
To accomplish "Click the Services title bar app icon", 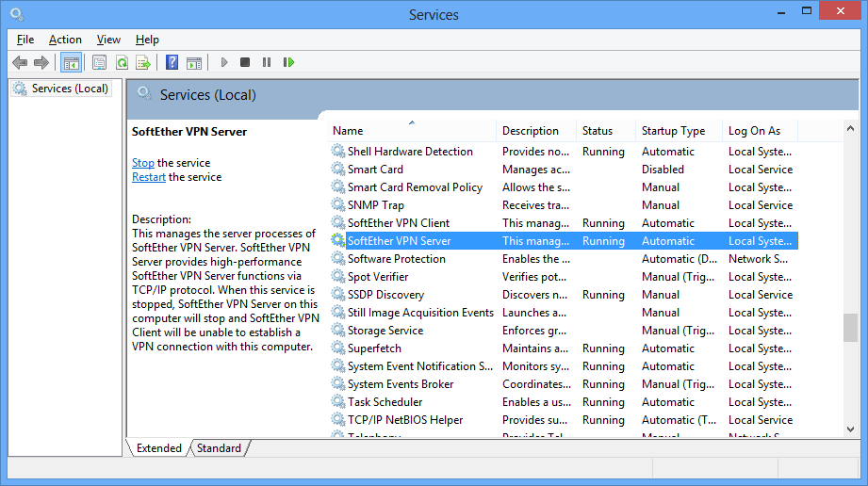I will 17,14.
